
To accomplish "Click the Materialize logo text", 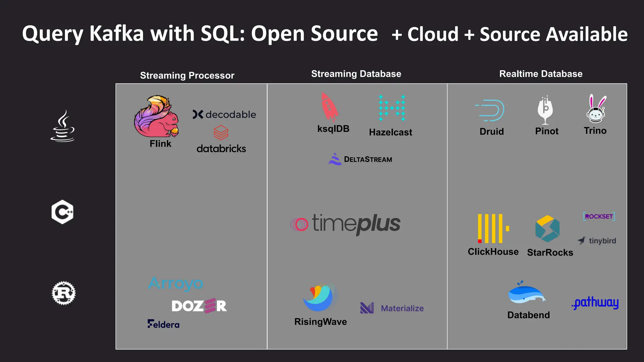I will pos(402,308).
